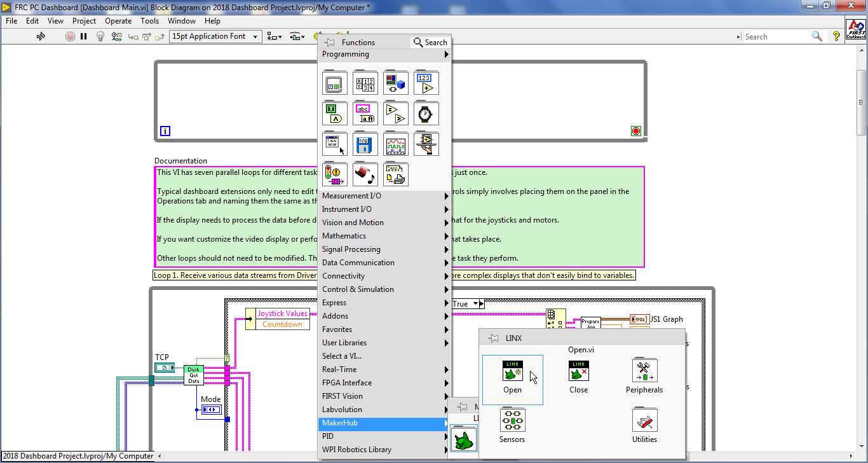
Task: Click the FIRST Dashboard VI icon
Action: click(x=855, y=29)
